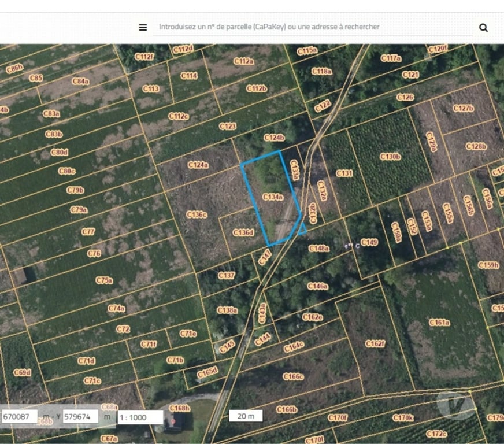Click the magnifying glass search icon
Viewport: 504px width, 444px height.
click(483, 28)
